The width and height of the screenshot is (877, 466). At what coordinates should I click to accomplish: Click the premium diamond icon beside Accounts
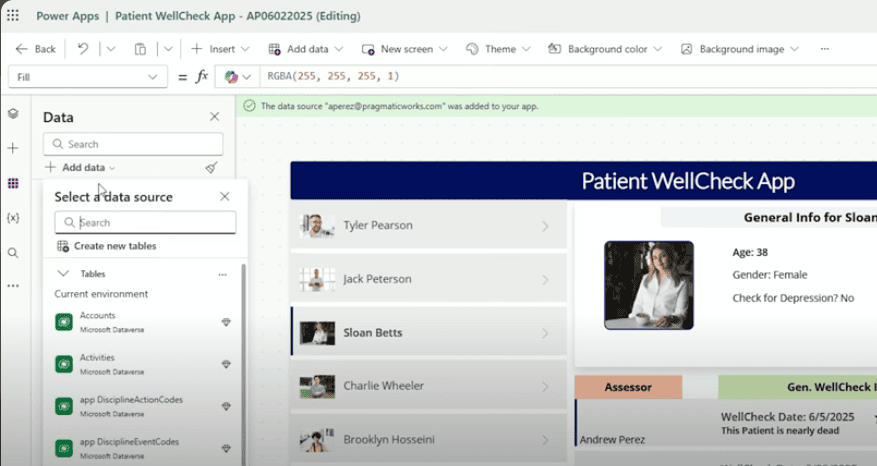(226, 322)
